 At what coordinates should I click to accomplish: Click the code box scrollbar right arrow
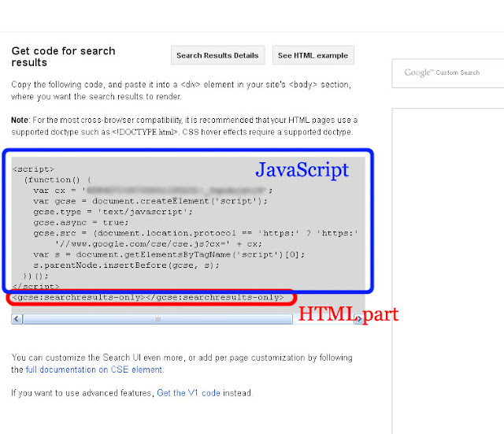pyautogui.click(x=358, y=319)
